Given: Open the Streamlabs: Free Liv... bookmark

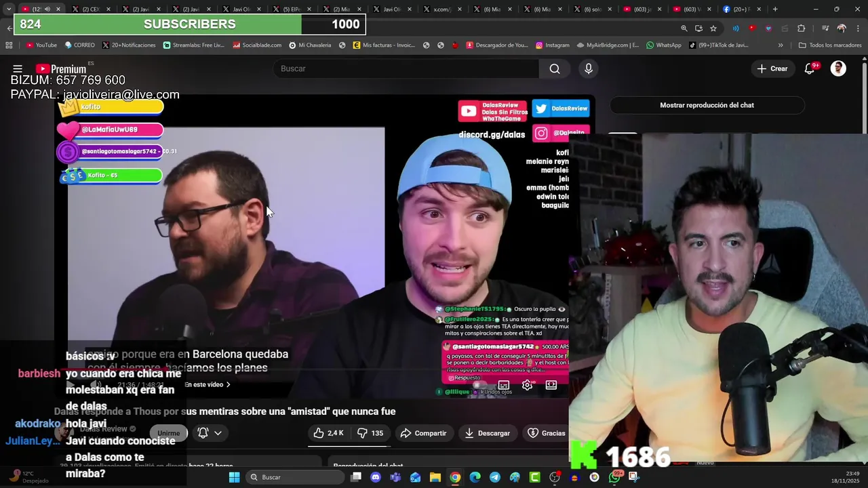Looking at the screenshot, I should (x=193, y=45).
